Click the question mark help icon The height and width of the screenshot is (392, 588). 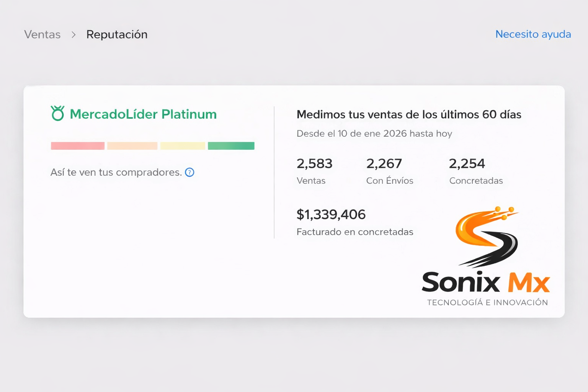[x=189, y=172]
